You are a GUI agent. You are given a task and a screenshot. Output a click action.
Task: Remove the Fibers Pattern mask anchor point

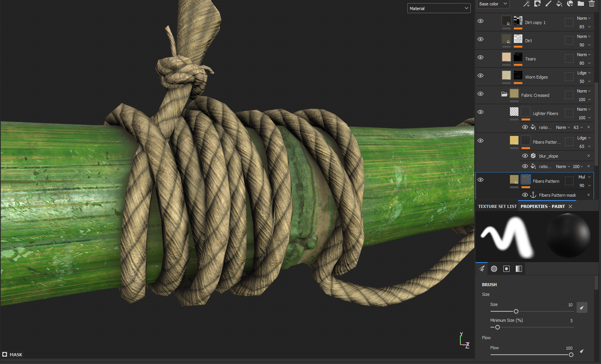(x=589, y=195)
